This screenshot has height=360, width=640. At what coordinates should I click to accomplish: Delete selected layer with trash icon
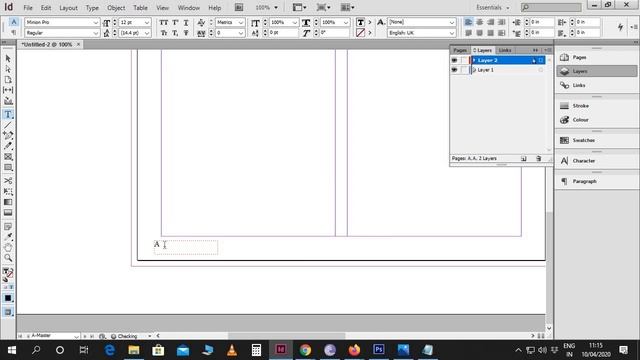click(x=538, y=158)
